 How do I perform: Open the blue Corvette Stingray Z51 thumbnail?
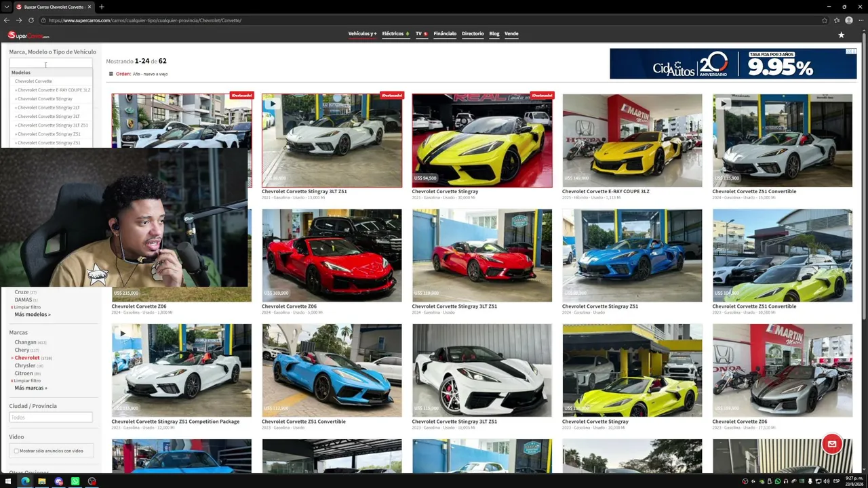click(x=632, y=256)
